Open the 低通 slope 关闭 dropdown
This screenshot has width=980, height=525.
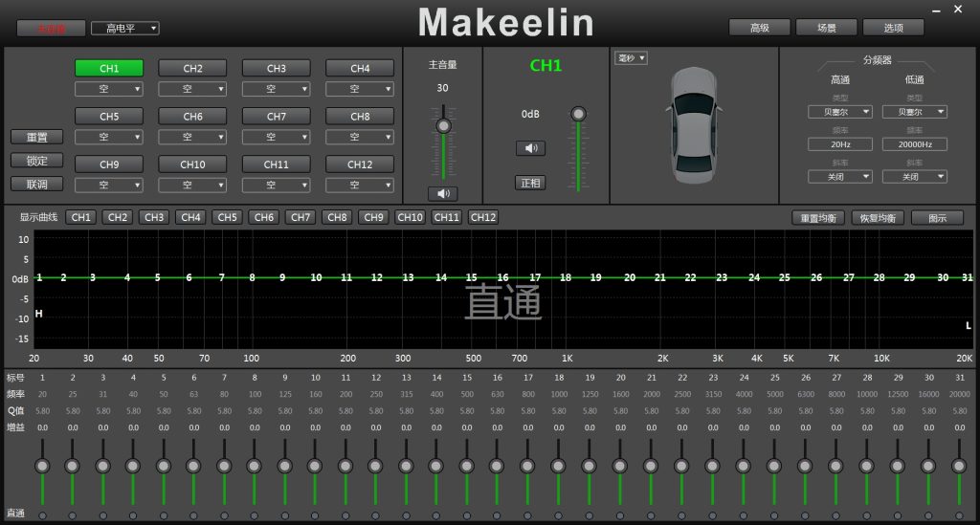click(914, 177)
